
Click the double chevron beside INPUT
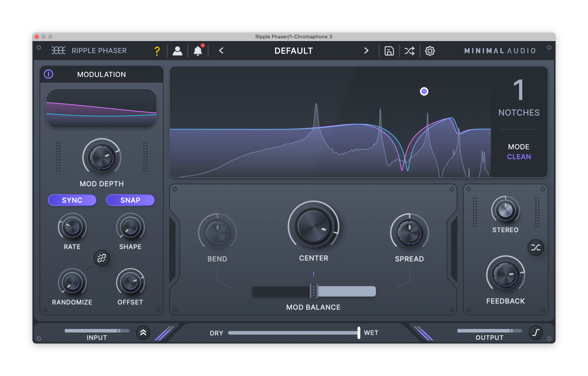143,333
